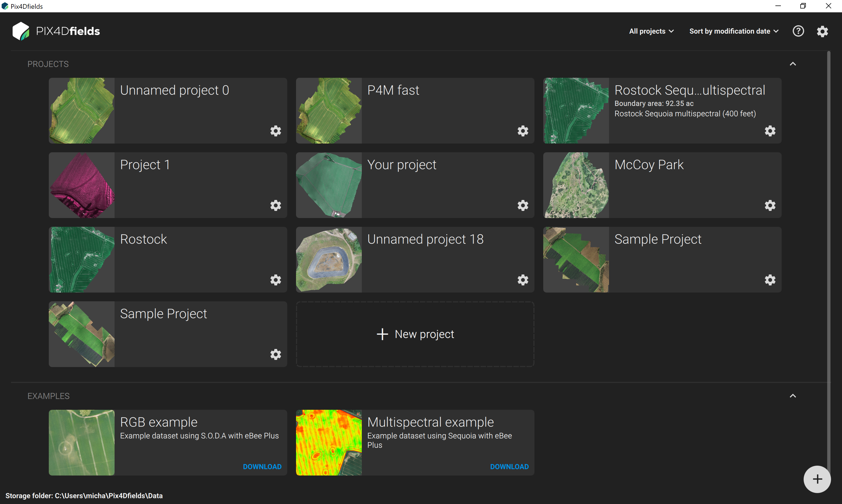Open the help question mark icon
Viewport: 842px width, 504px height.
[798, 31]
